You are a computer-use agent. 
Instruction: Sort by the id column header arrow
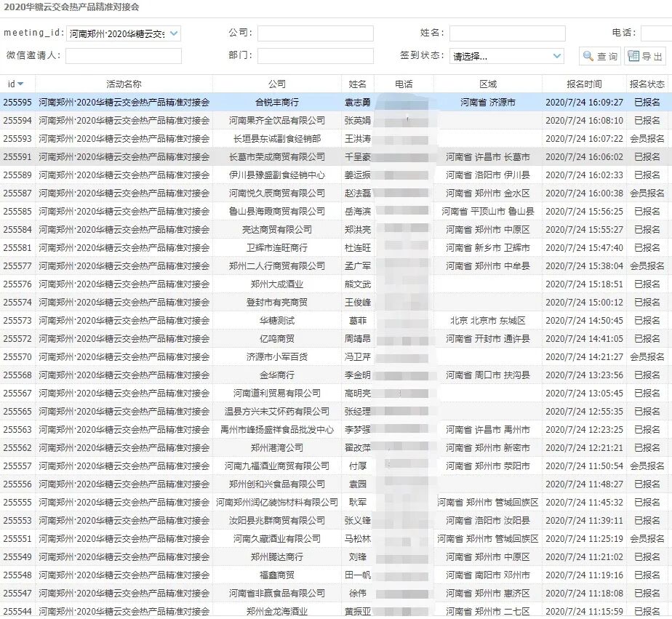20,84
